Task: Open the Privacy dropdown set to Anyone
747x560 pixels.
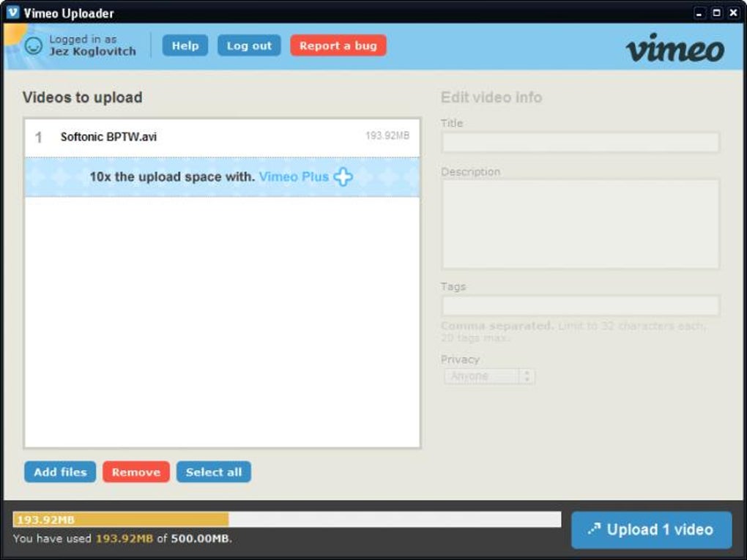Action: pyautogui.click(x=483, y=376)
